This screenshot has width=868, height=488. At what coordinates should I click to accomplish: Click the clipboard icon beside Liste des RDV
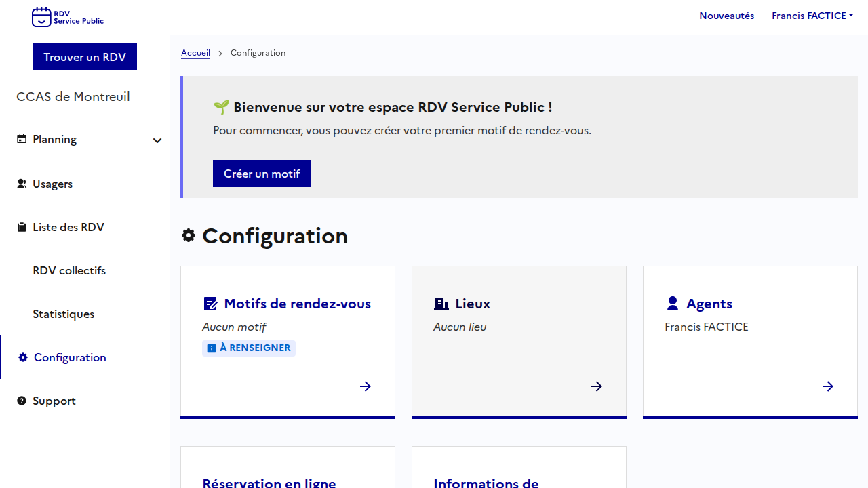coord(22,227)
